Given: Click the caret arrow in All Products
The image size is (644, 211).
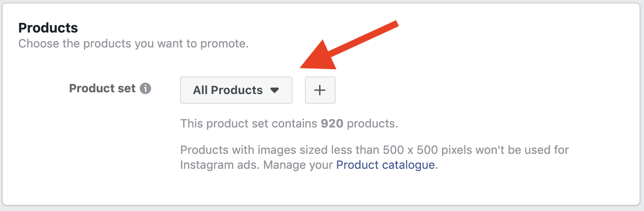Looking at the screenshot, I should pos(275,90).
